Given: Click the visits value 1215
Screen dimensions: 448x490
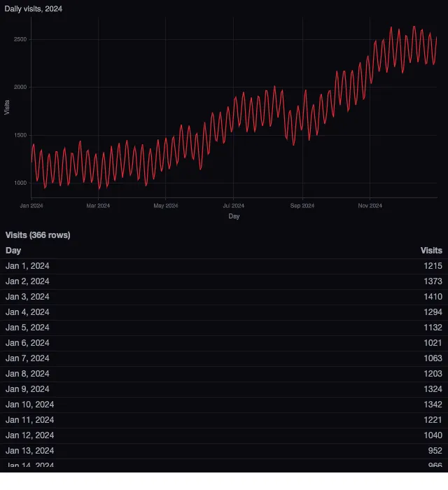Looking at the screenshot, I should (433, 266).
